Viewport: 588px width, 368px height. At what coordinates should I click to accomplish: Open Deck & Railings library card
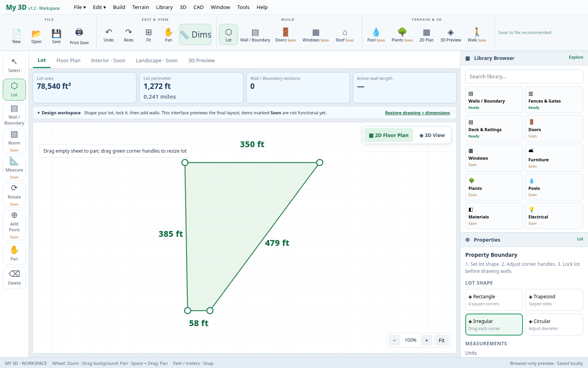coord(494,128)
